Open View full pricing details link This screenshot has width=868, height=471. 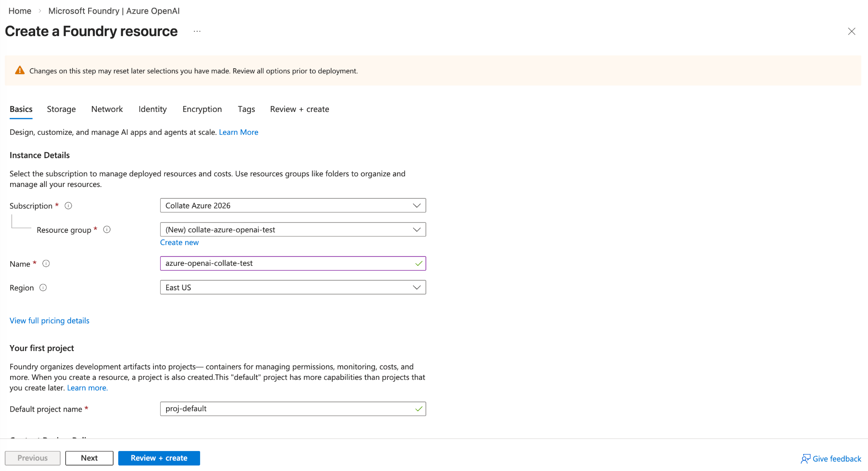[x=50, y=321]
